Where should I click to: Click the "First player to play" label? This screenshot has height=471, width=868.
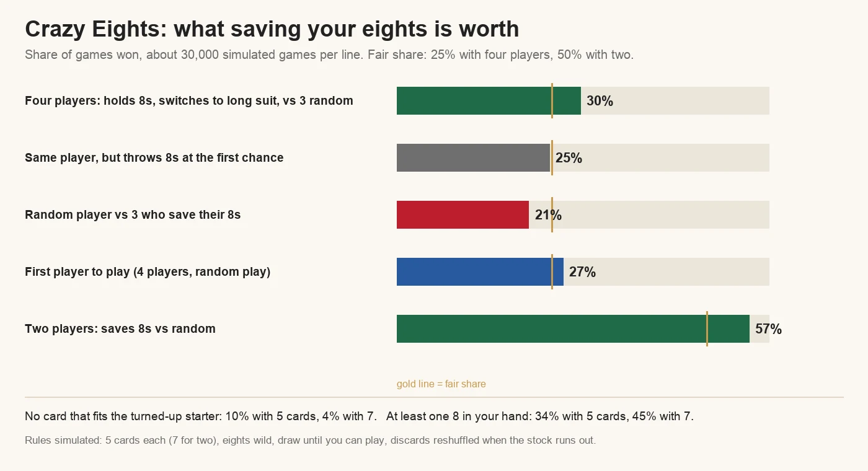148,271
